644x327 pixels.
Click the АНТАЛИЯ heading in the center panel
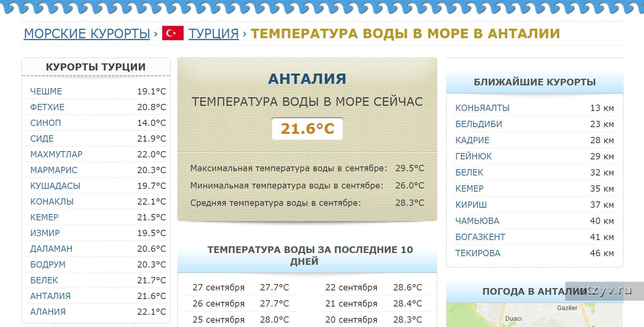point(307,79)
